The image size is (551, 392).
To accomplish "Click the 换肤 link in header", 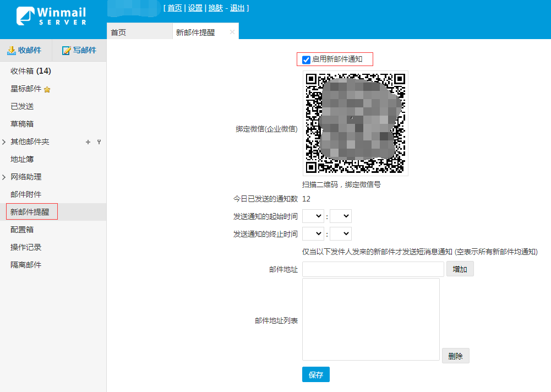I will pos(215,8).
